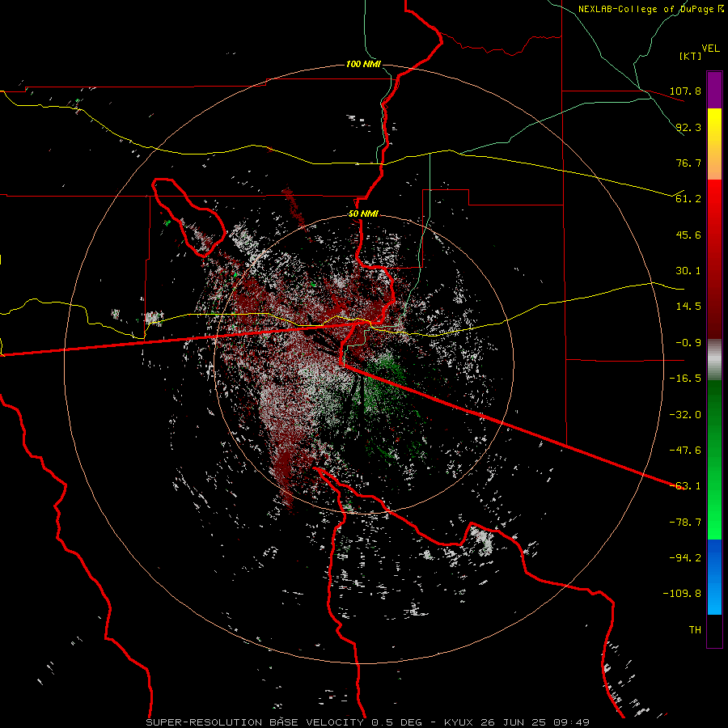
Task: Click the 61.2 velocity scale value
Action: coord(688,199)
